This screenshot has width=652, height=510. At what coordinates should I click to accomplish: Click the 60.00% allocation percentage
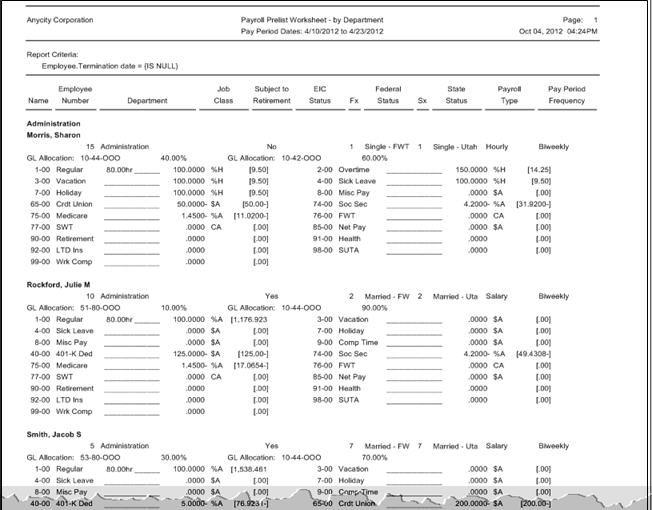coord(375,158)
